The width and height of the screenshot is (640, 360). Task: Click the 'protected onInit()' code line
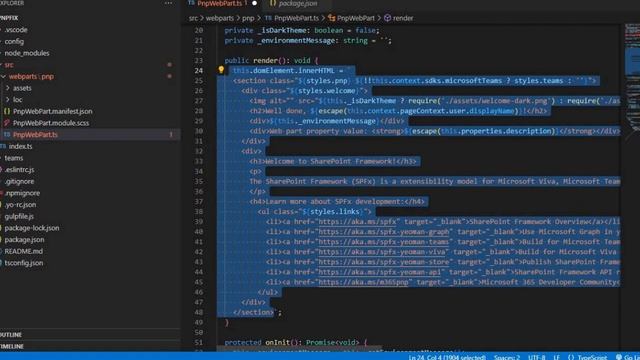pyautogui.click(x=296, y=342)
